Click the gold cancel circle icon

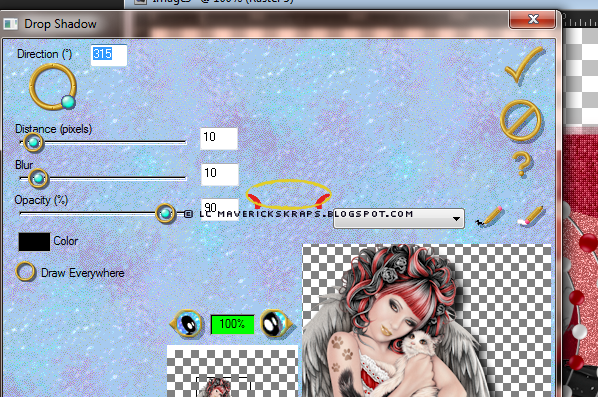(521, 120)
